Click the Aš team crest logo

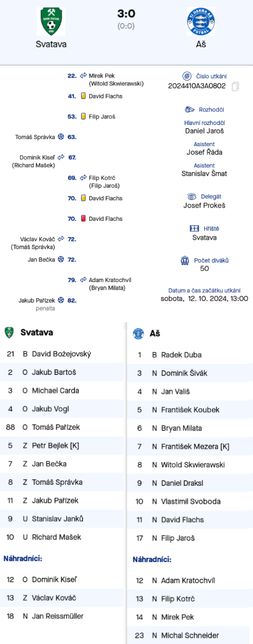click(x=200, y=22)
